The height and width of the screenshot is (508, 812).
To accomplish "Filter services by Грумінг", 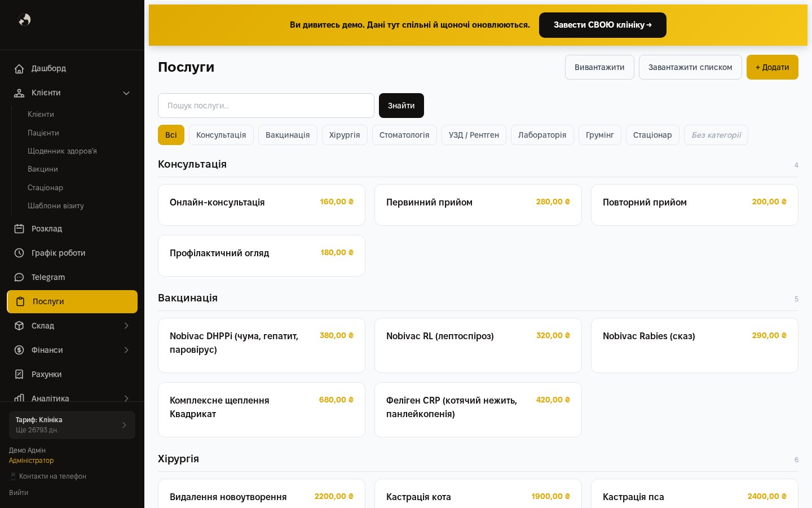I will (x=599, y=135).
